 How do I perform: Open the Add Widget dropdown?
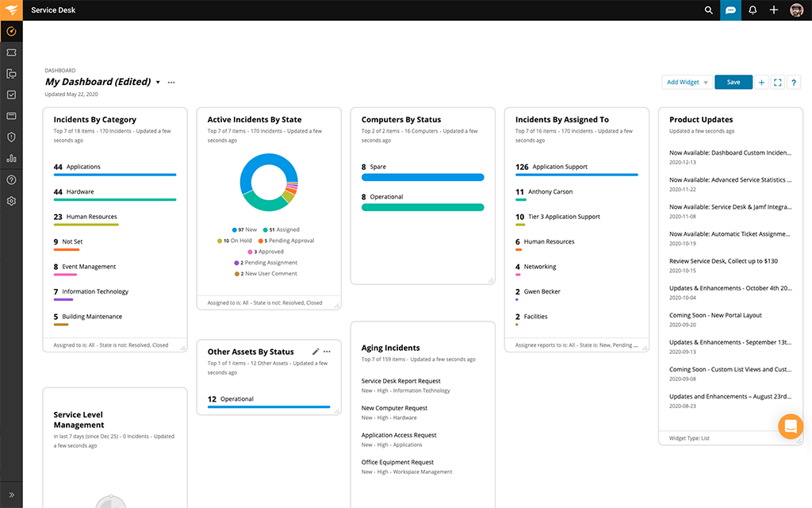[687, 83]
